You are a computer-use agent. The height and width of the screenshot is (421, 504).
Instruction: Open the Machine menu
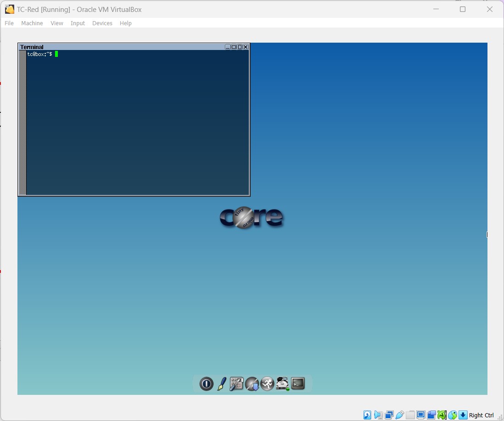(32, 23)
